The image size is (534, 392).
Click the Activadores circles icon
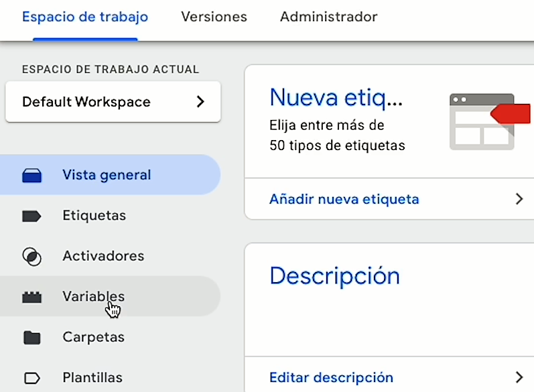tap(31, 257)
